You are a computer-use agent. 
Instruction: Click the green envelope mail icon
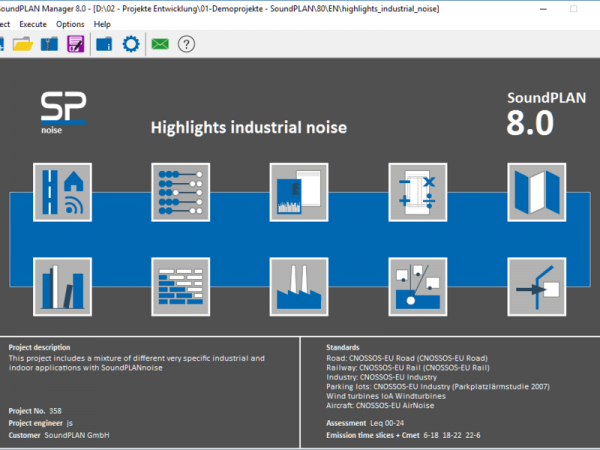click(x=159, y=44)
